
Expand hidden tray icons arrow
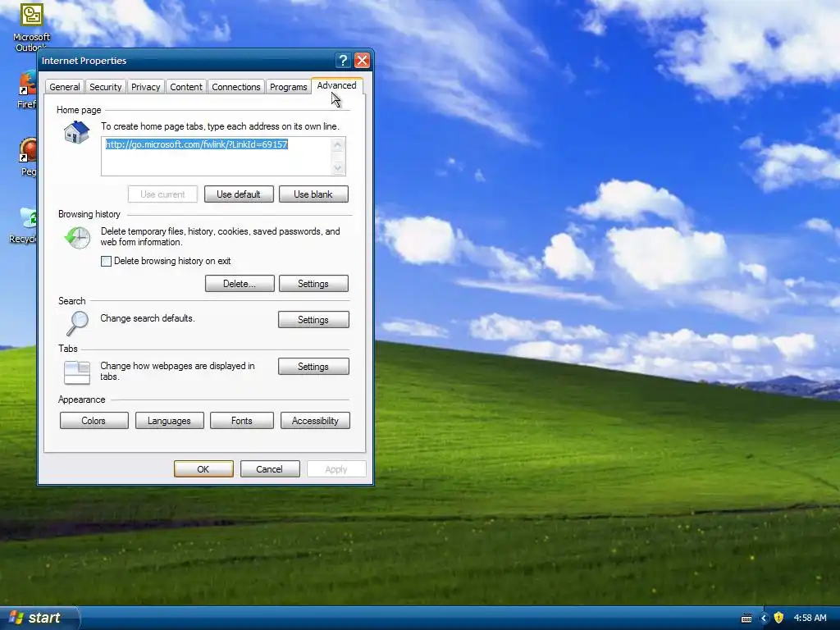(x=764, y=619)
